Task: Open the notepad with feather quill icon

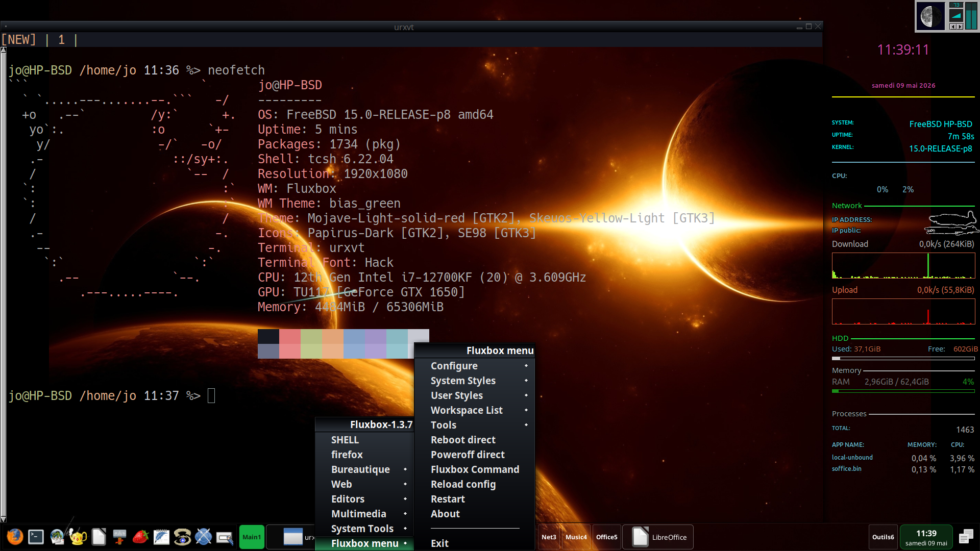Action: pos(161,537)
